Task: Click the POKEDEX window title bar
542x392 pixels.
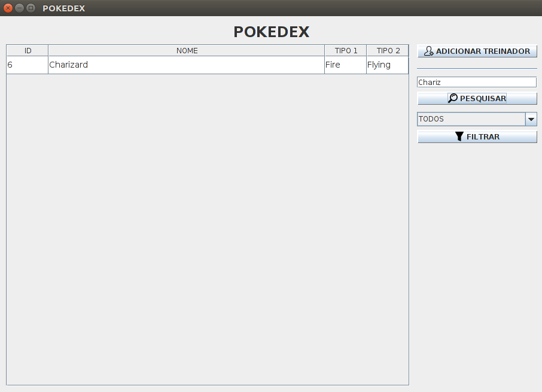Action: (x=239, y=8)
